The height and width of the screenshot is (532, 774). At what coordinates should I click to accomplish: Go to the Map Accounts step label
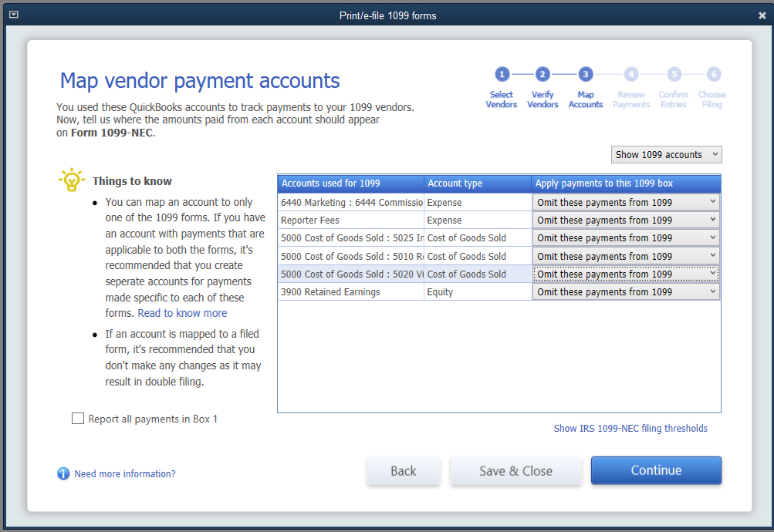click(586, 99)
